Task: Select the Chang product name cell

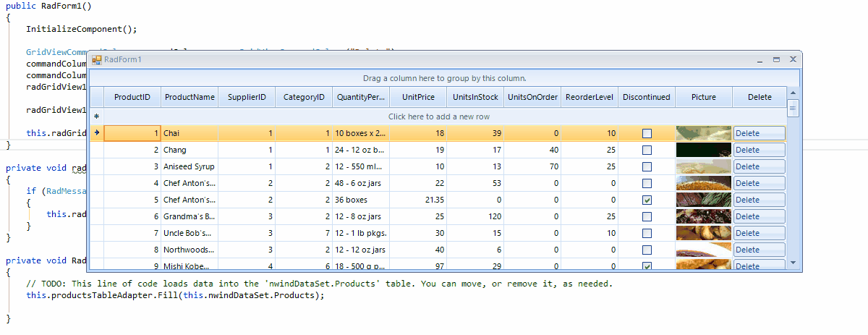Action: pos(190,150)
